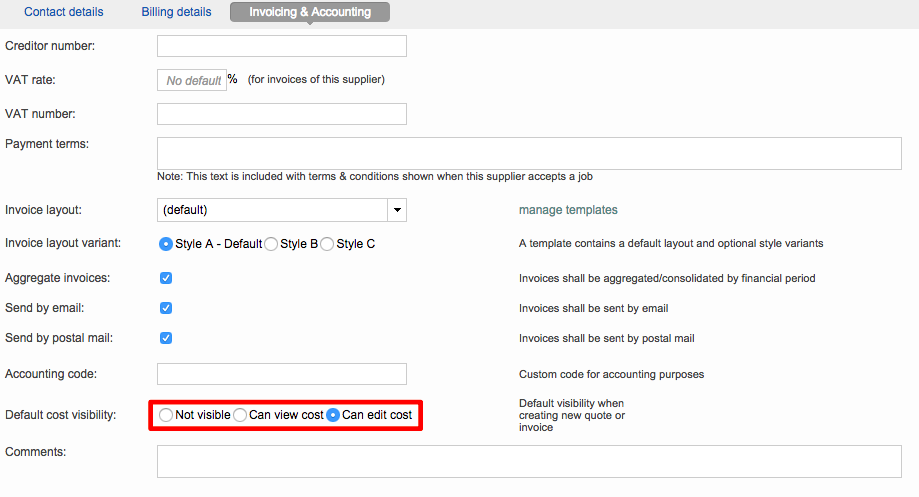Click into the Comments text area

(x=529, y=461)
